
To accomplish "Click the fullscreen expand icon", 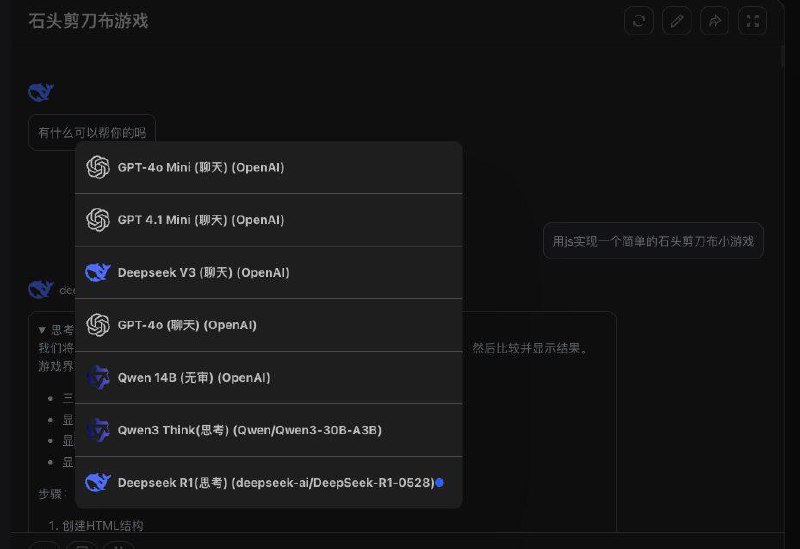I will pos(753,21).
